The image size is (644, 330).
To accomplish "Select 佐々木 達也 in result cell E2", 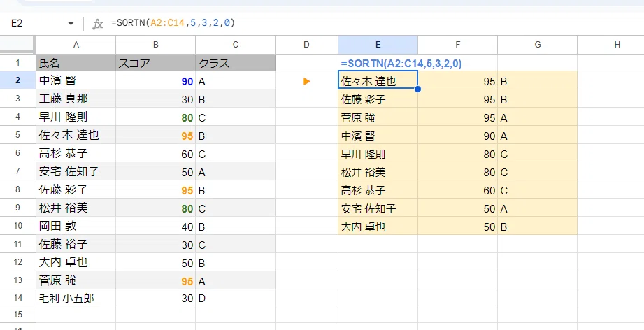I will 378,80.
